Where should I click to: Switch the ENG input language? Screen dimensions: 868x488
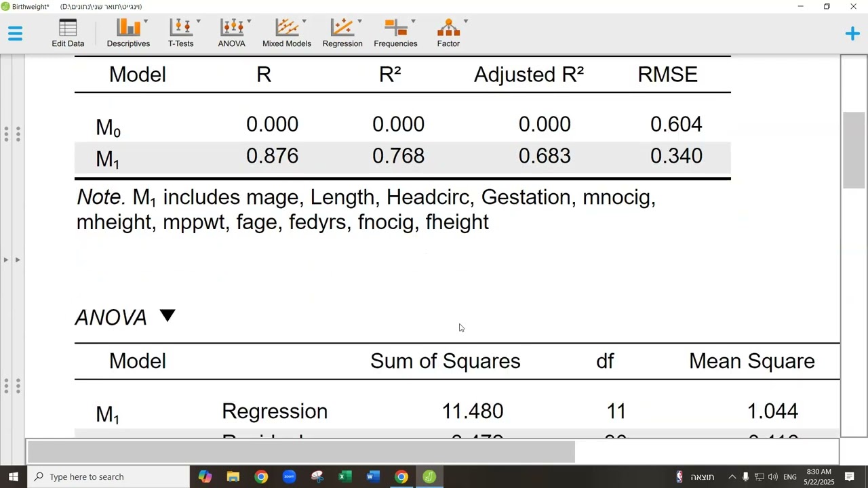[790, 477]
